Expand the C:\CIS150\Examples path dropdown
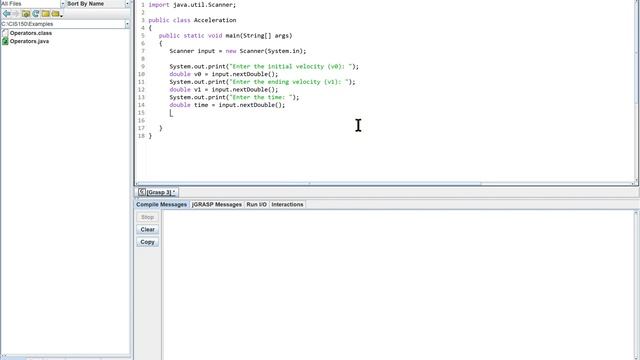 pyautogui.click(x=127, y=24)
